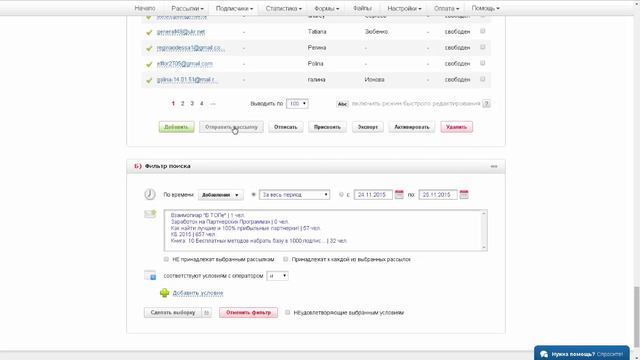Go to the Начало menu item
Viewport: 640px width, 360px height.
145,8
